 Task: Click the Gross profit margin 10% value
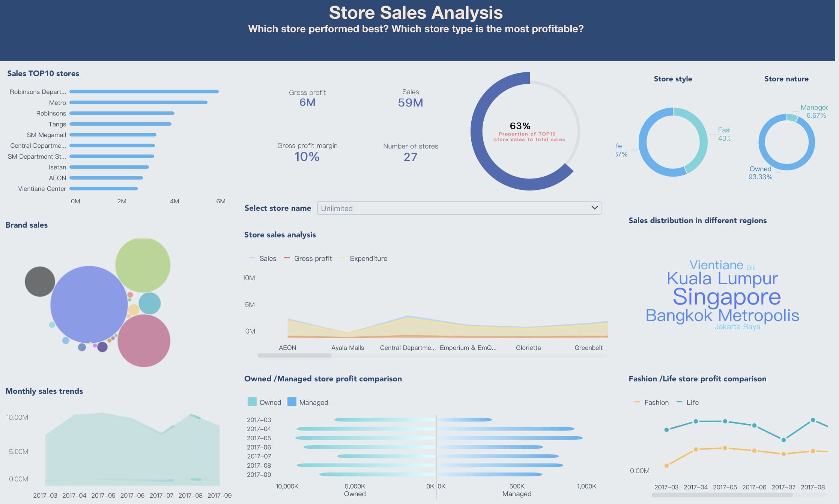pyautogui.click(x=307, y=157)
